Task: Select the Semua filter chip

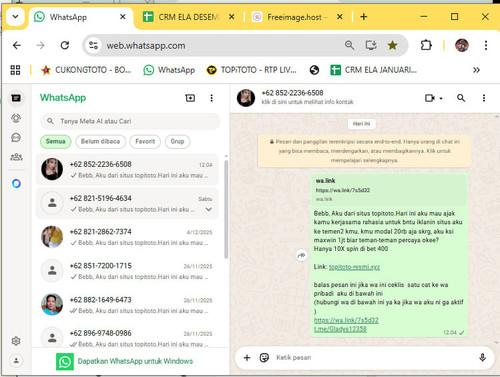Action: point(55,141)
